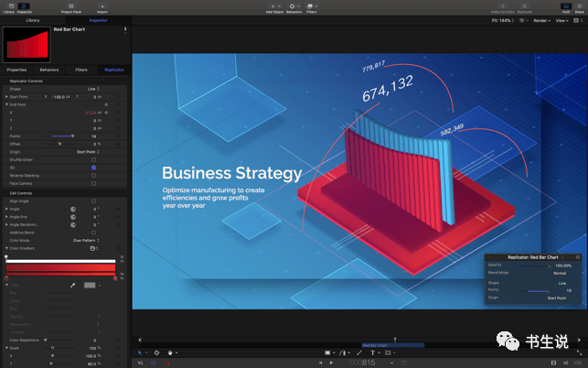This screenshot has width=588, height=368.
Task: Open the Shape Line dropdown
Action: (x=92, y=89)
